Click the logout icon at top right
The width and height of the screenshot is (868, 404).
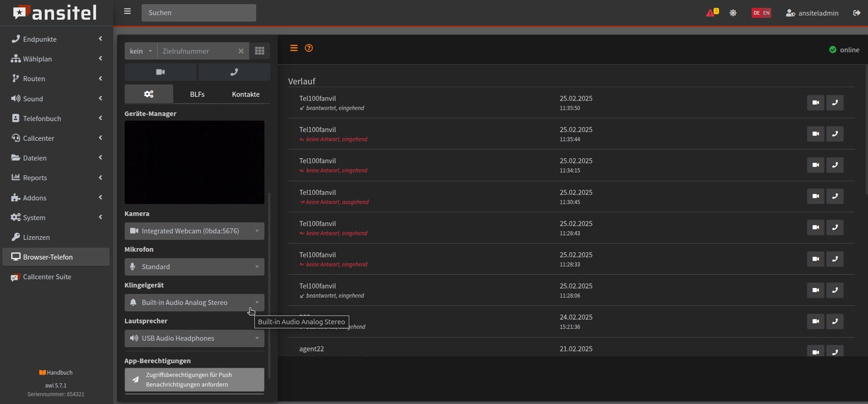tap(857, 13)
